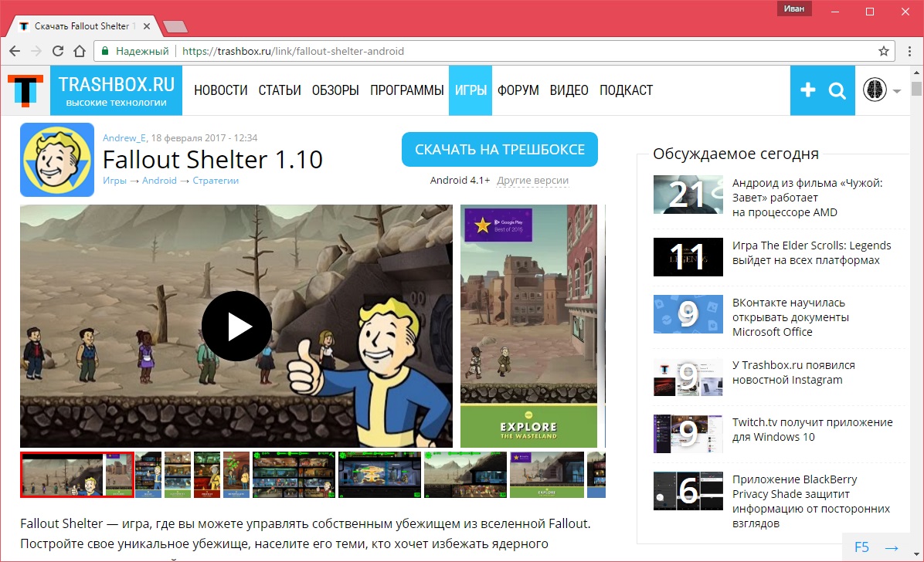Click scrollbar down arrow

coord(916,554)
